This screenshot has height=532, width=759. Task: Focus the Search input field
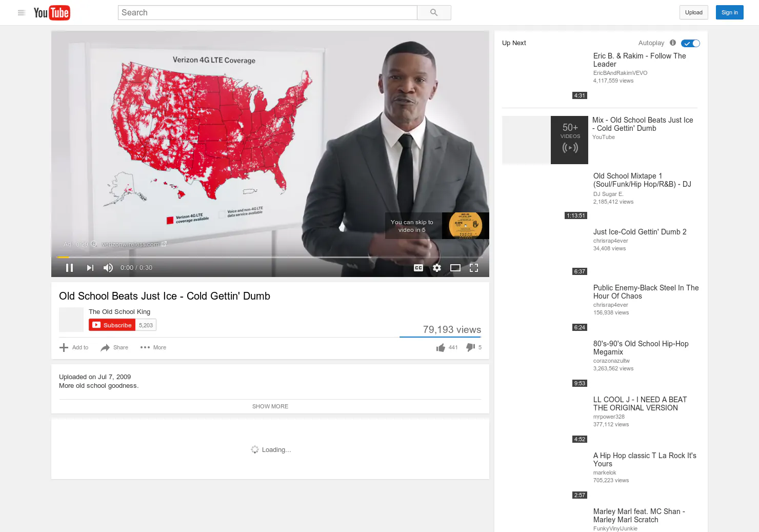tap(268, 13)
